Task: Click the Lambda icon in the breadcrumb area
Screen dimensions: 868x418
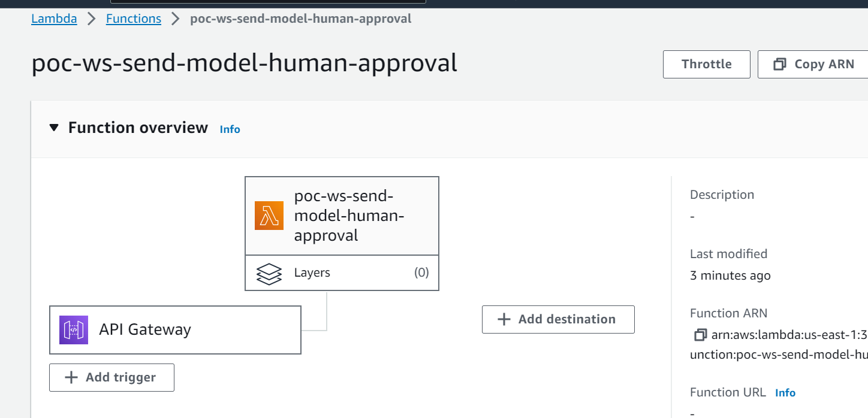Action: (x=54, y=19)
